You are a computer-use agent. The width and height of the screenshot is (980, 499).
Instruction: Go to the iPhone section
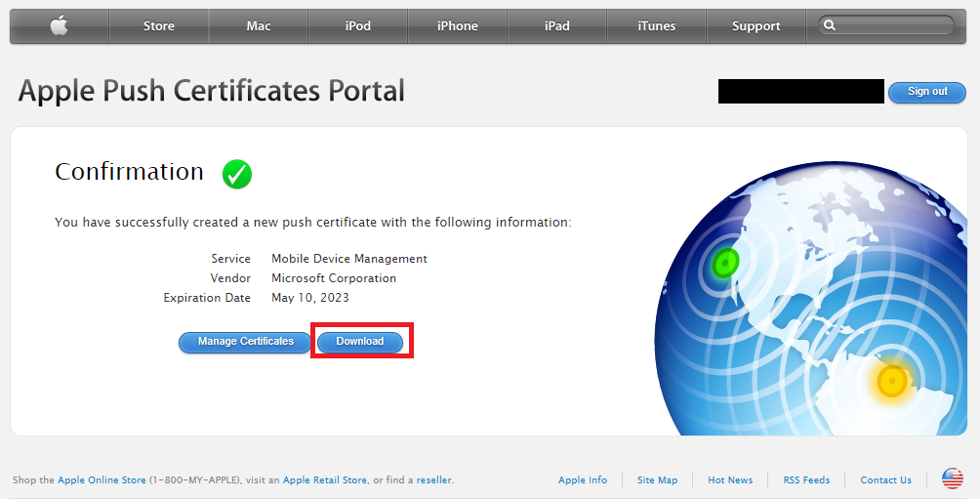(x=458, y=26)
